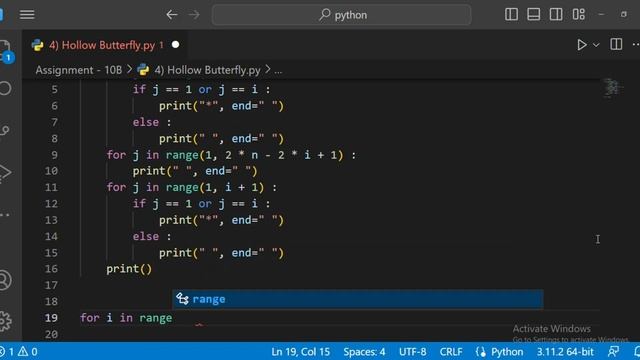Click 'else :' on line 7
The width and height of the screenshot is (640, 360).
[152, 122]
